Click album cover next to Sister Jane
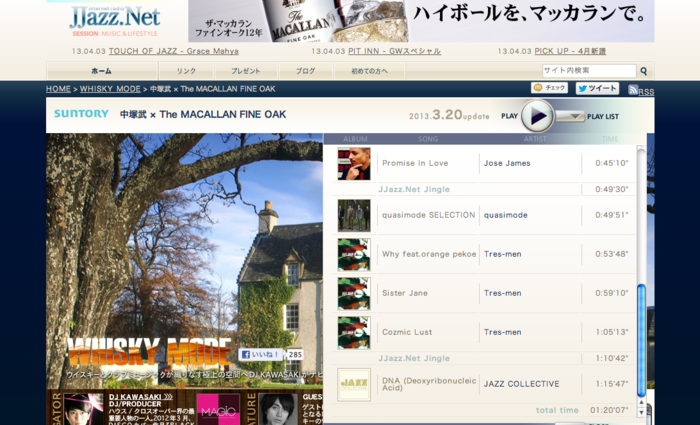This screenshot has width=700, height=425. point(354,293)
